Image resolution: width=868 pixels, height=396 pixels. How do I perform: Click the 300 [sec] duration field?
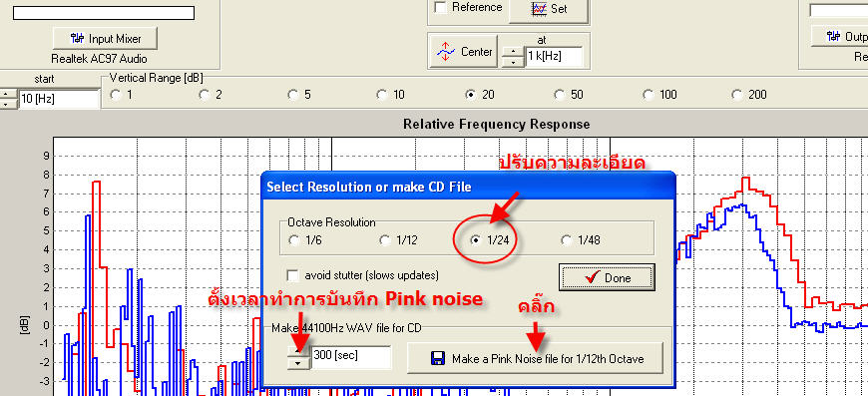[351, 356]
